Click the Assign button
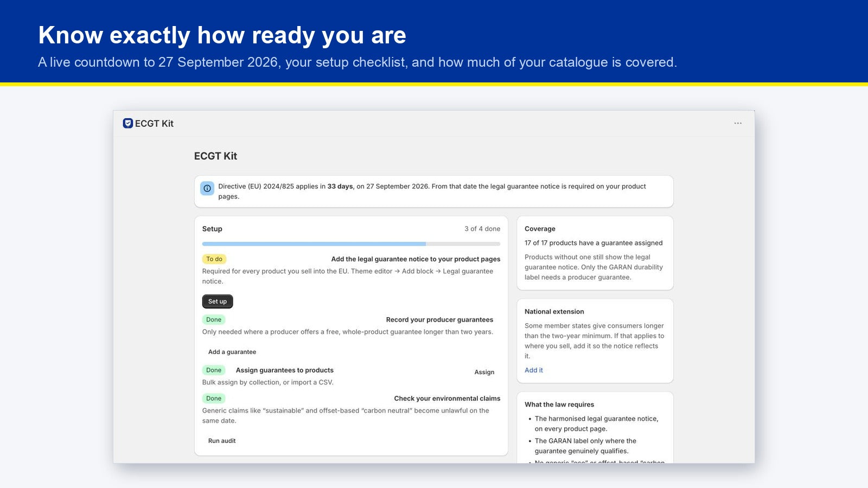The height and width of the screenshot is (488, 868). click(484, 372)
